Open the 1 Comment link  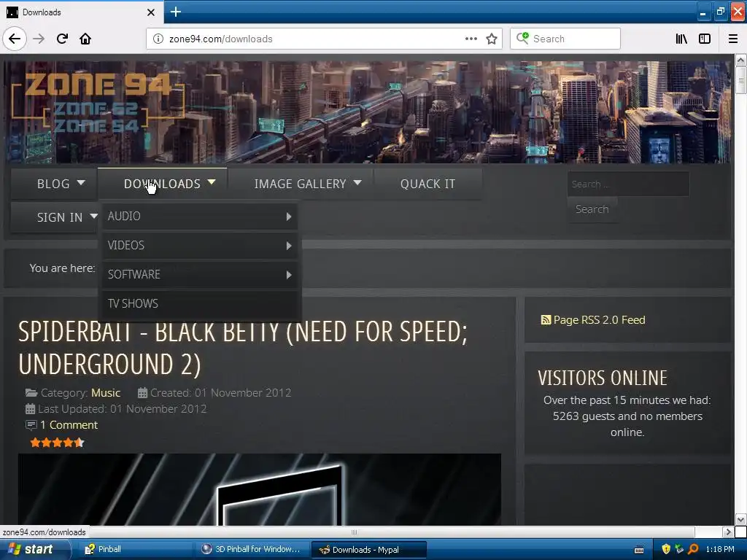pos(69,425)
